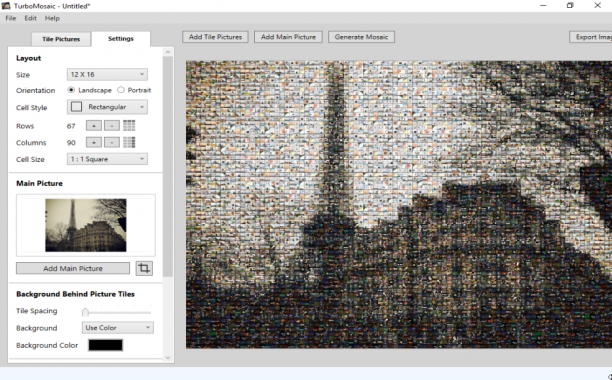Click the grid icon next to Columns
The height and width of the screenshot is (380, 612).
[129, 142]
